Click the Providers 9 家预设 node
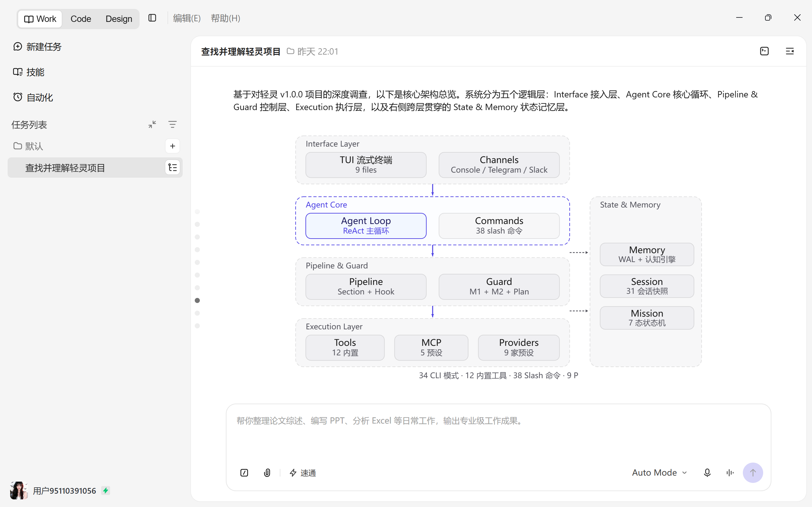 pyautogui.click(x=518, y=348)
